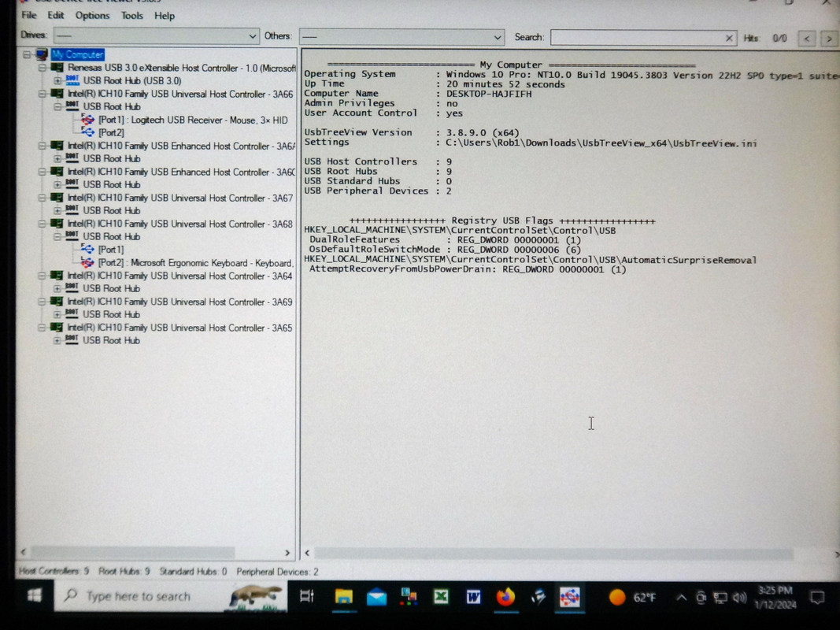Click tree pane scroll right arrow

[x=287, y=553]
